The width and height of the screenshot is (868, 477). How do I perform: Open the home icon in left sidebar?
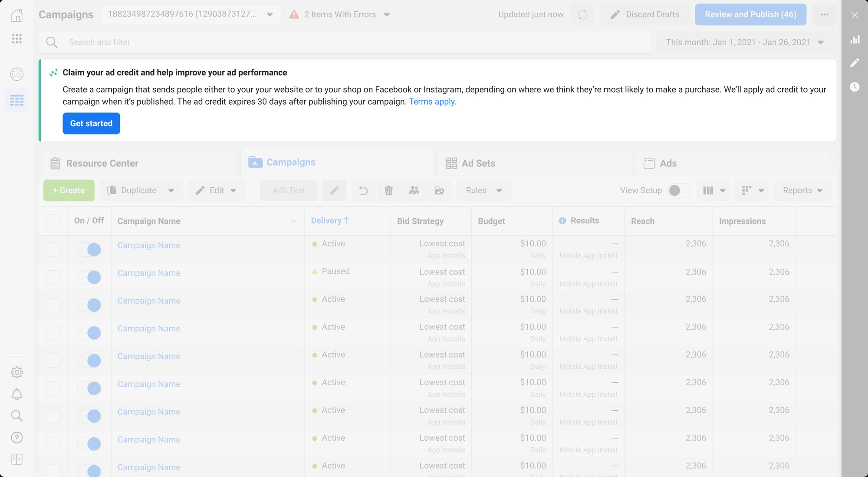[16, 15]
